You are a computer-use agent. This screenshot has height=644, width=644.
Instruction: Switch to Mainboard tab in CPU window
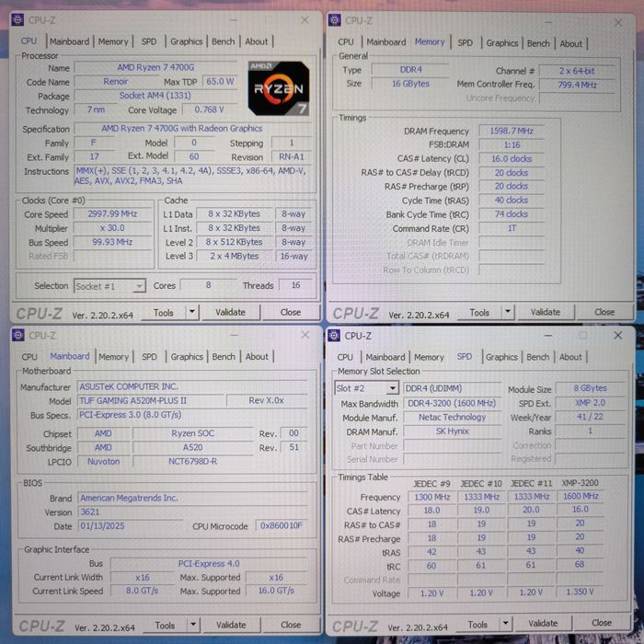69,41
